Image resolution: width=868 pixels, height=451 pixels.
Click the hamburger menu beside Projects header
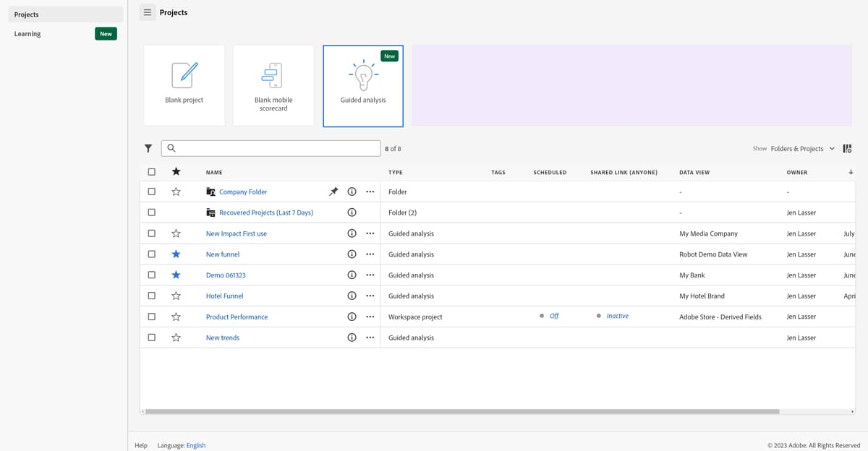(147, 12)
